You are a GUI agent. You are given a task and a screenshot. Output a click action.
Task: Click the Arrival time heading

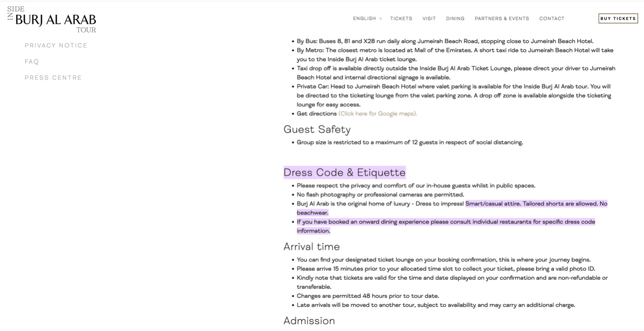coord(312,246)
